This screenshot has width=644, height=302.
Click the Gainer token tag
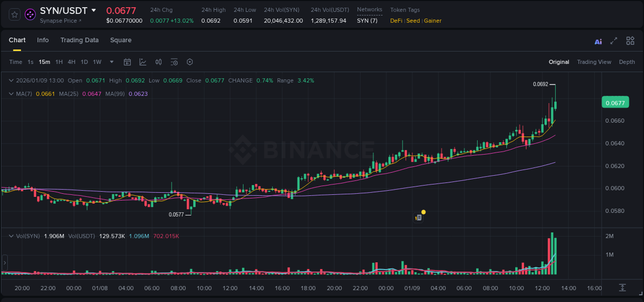(432, 21)
